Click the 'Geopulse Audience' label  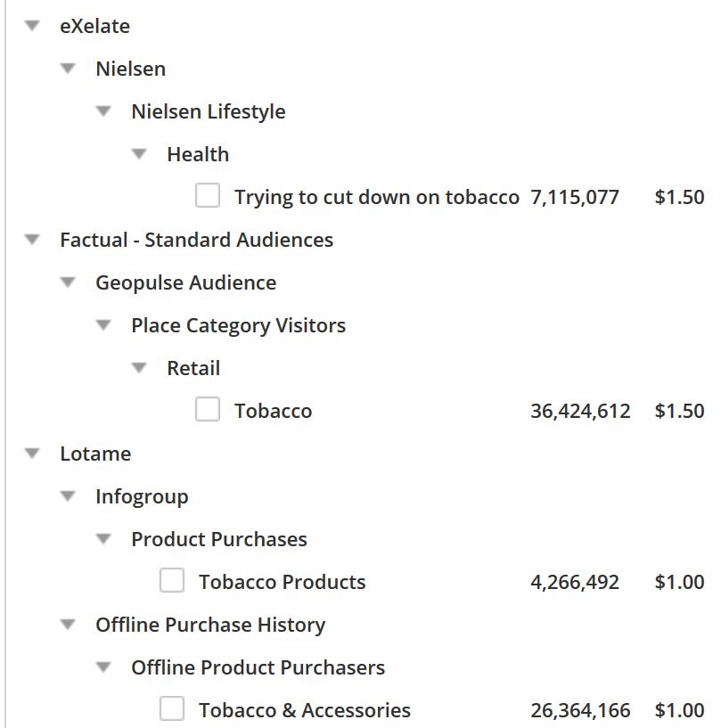click(x=185, y=282)
